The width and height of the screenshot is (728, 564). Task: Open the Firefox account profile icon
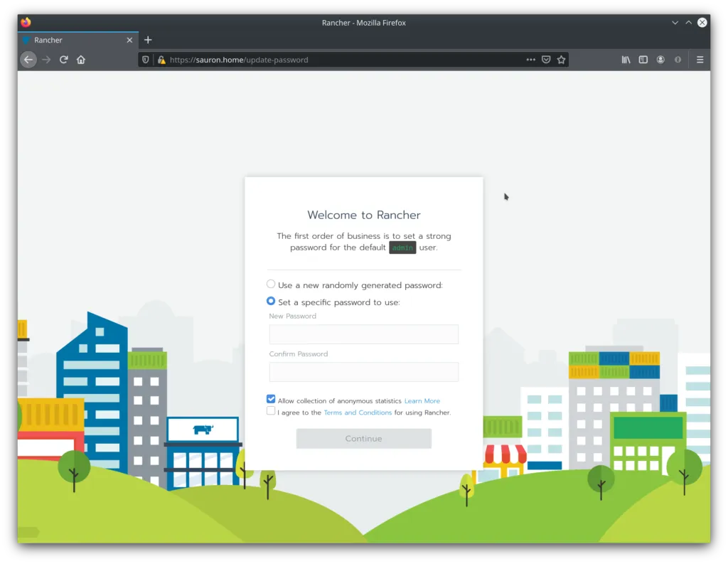[x=660, y=60]
